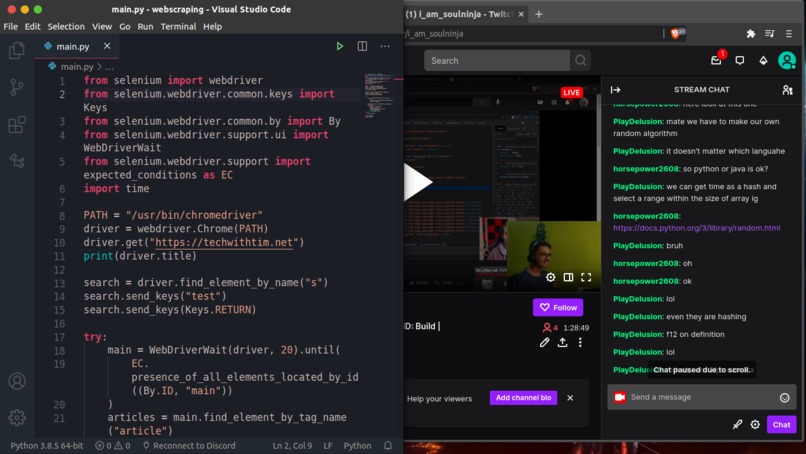Follow the channel with Follow button
The image size is (806, 454).
point(558,307)
